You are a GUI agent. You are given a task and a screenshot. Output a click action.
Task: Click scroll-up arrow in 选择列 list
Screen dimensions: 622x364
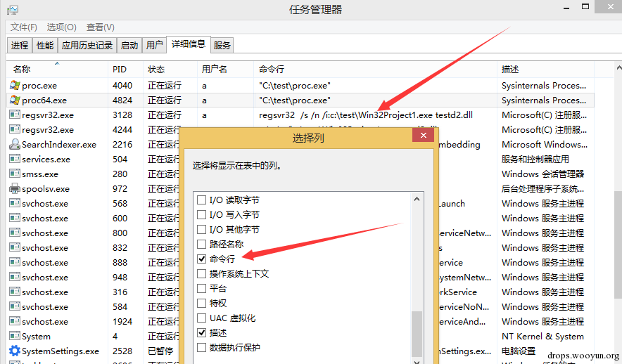(417, 199)
